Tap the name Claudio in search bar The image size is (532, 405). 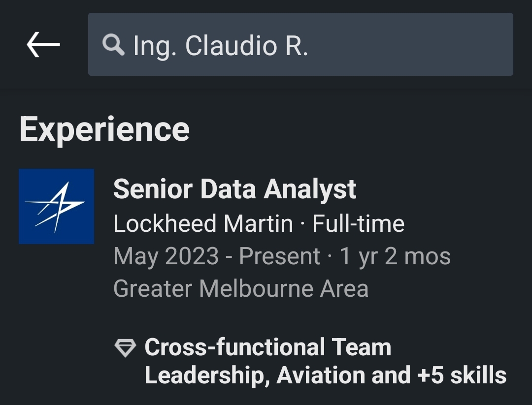click(x=231, y=45)
